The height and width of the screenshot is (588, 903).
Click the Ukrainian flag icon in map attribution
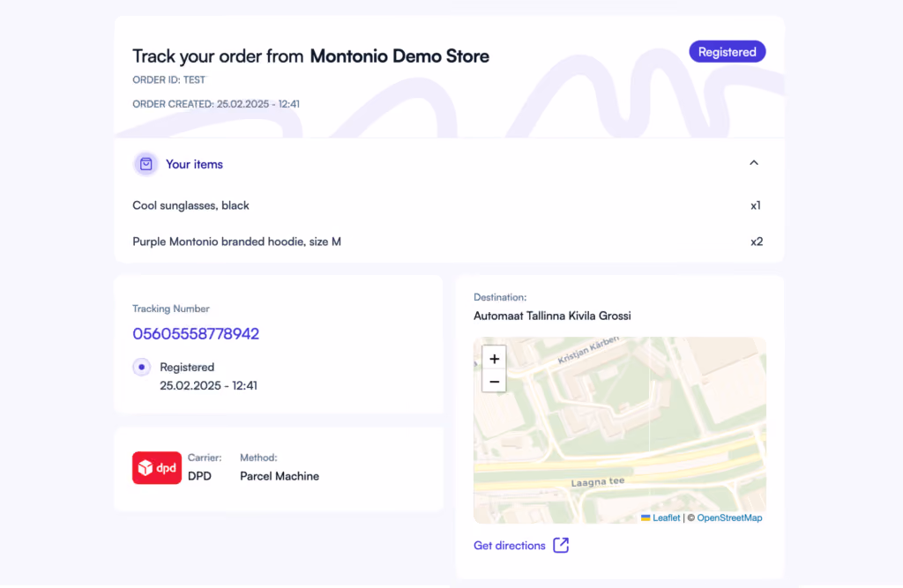click(646, 517)
